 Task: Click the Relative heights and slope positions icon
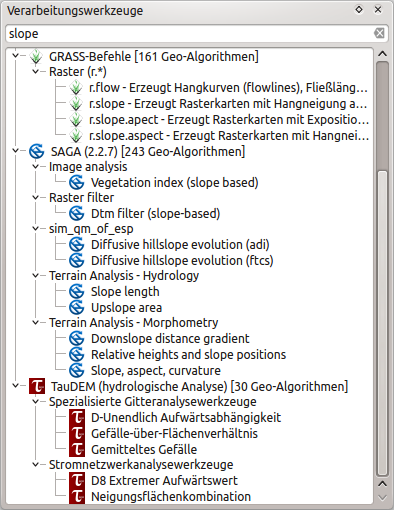pyautogui.click(x=77, y=354)
